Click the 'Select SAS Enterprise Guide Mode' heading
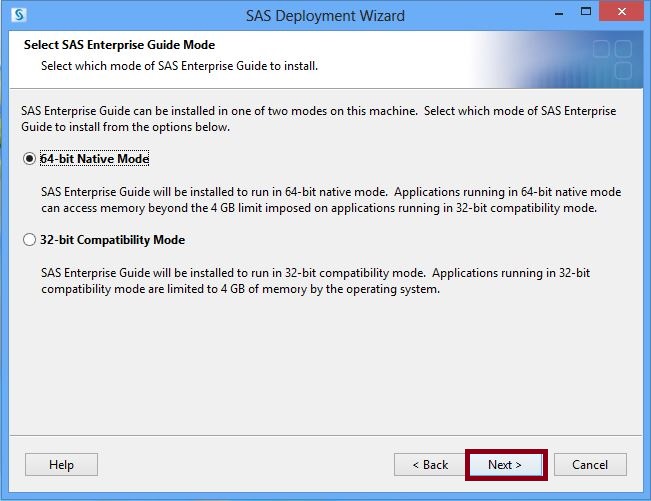Image resolution: width=651 pixels, height=501 pixels. point(119,45)
